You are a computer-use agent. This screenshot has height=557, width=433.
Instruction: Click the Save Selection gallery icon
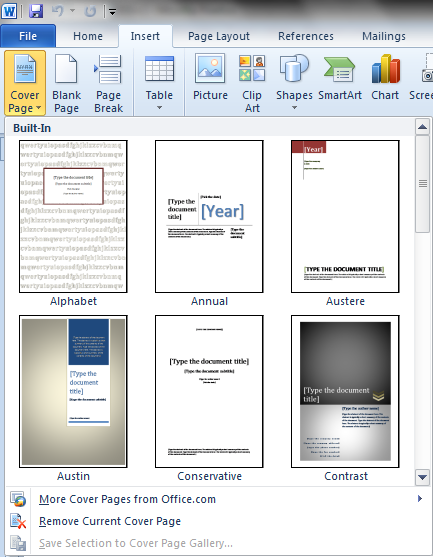tap(18, 543)
